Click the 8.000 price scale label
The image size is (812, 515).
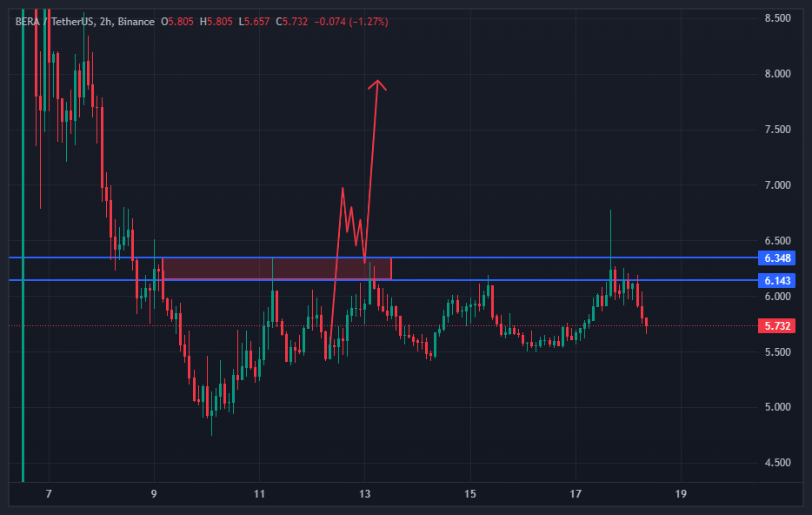[x=778, y=74]
